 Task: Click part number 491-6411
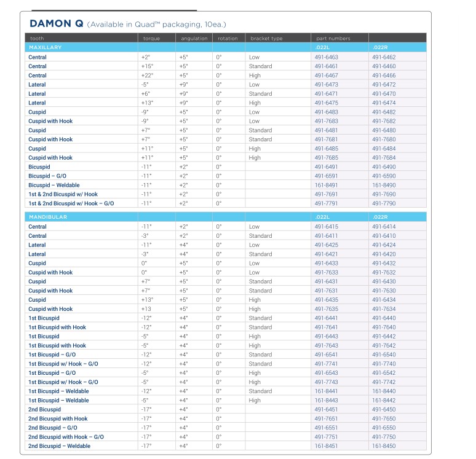tap(327, 236)
